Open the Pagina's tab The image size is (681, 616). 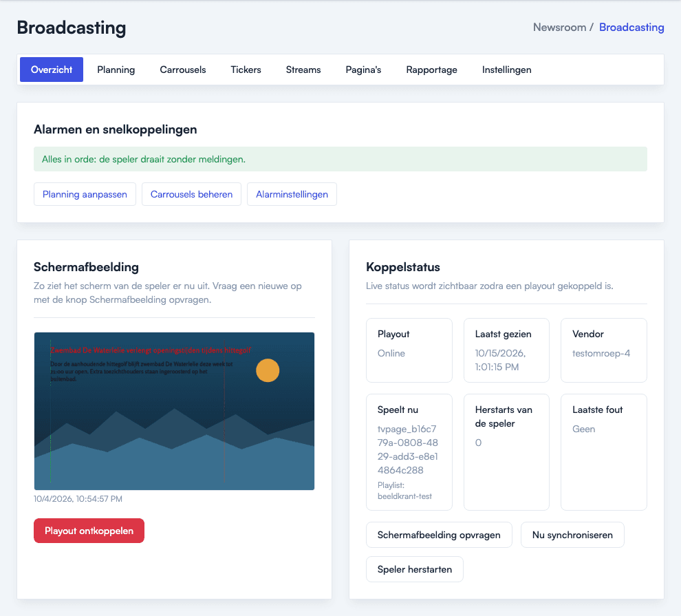pyautogui.click(x=363, y=70)
